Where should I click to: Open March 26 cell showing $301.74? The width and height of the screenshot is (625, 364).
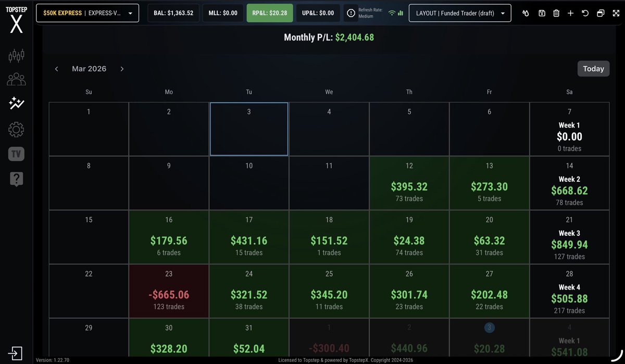(409, 292)
